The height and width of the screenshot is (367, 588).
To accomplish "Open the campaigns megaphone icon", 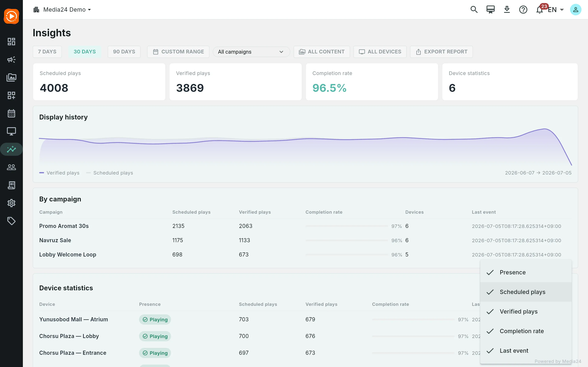I will (x=11, y=60).
